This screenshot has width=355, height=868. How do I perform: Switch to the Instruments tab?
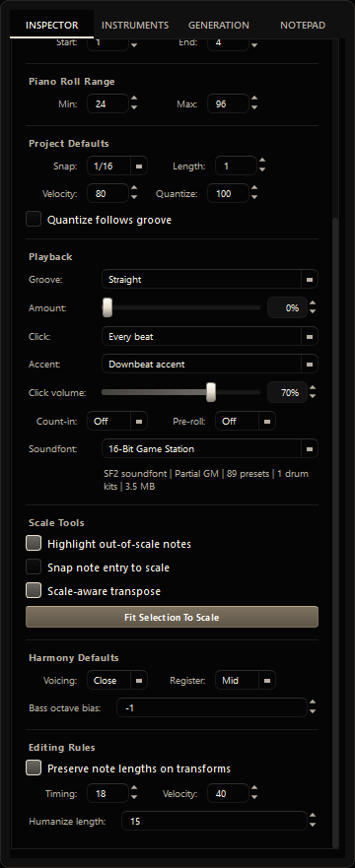[x=135, y=25]
